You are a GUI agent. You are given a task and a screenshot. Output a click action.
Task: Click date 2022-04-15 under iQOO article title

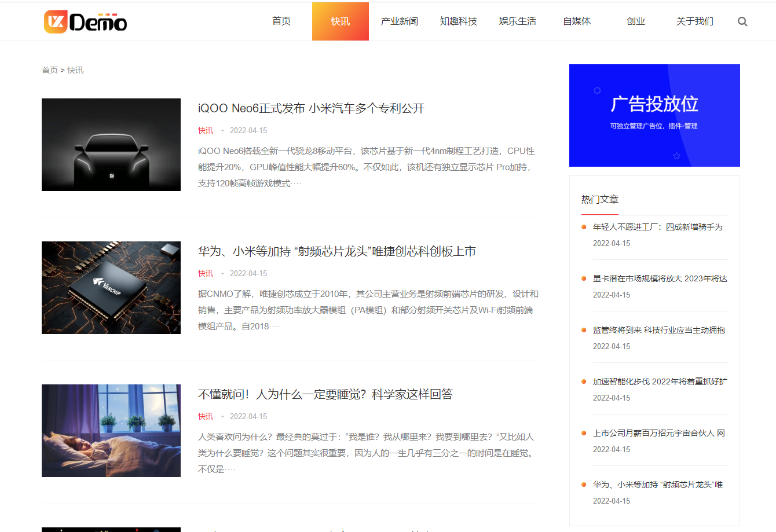click(x=248, y=130)
